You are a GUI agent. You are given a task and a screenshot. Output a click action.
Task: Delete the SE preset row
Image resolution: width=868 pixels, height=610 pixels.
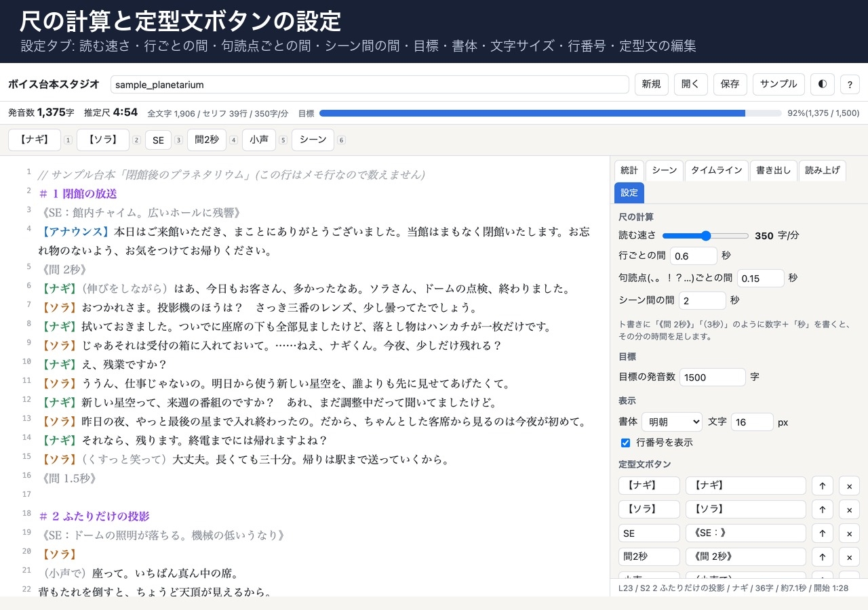tap(849, 533)
